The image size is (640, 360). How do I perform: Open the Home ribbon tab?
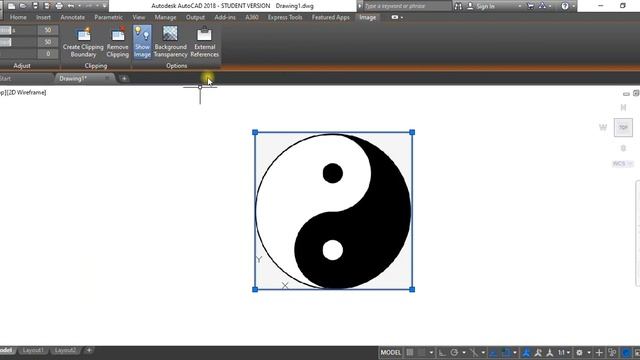[18, 17]
